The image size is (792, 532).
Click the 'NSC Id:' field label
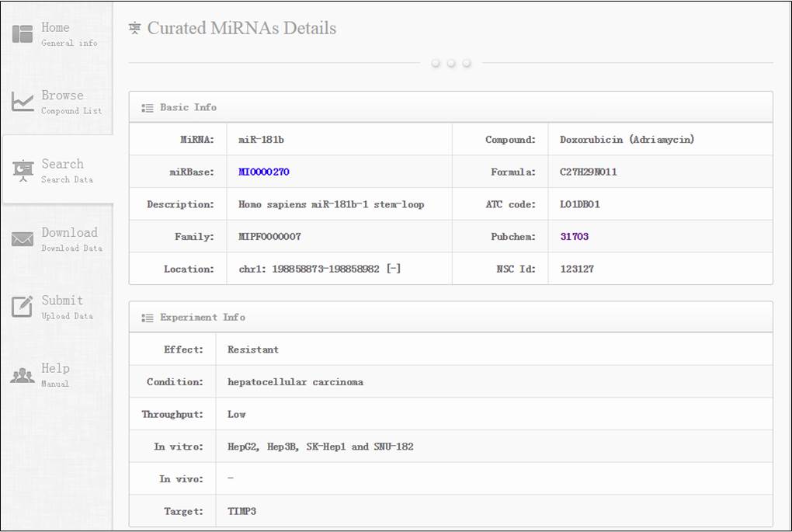point(516,269)
